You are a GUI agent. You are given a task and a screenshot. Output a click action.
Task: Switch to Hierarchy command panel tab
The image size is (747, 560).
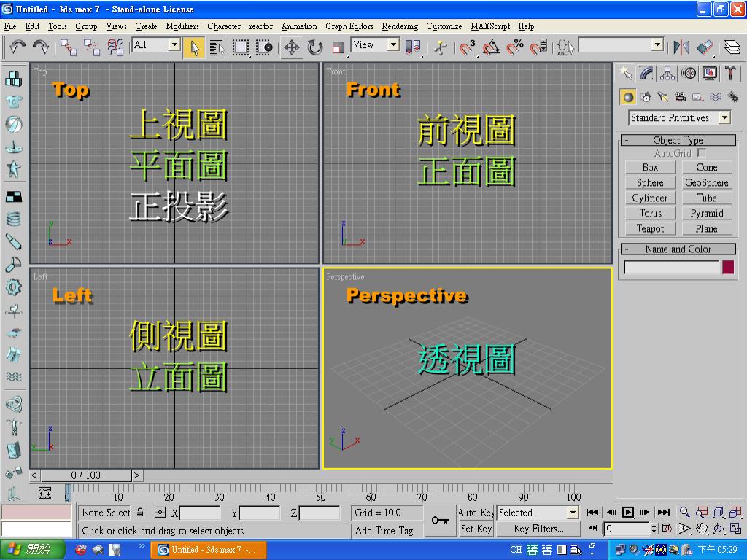[667, 73]
